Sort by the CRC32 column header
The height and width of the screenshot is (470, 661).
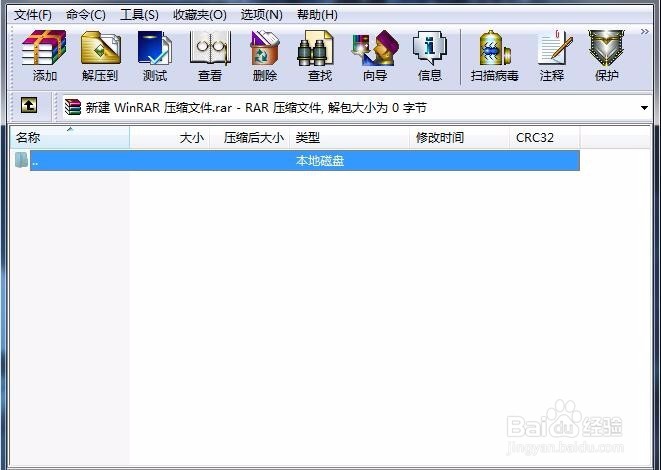tap(545, 137)
